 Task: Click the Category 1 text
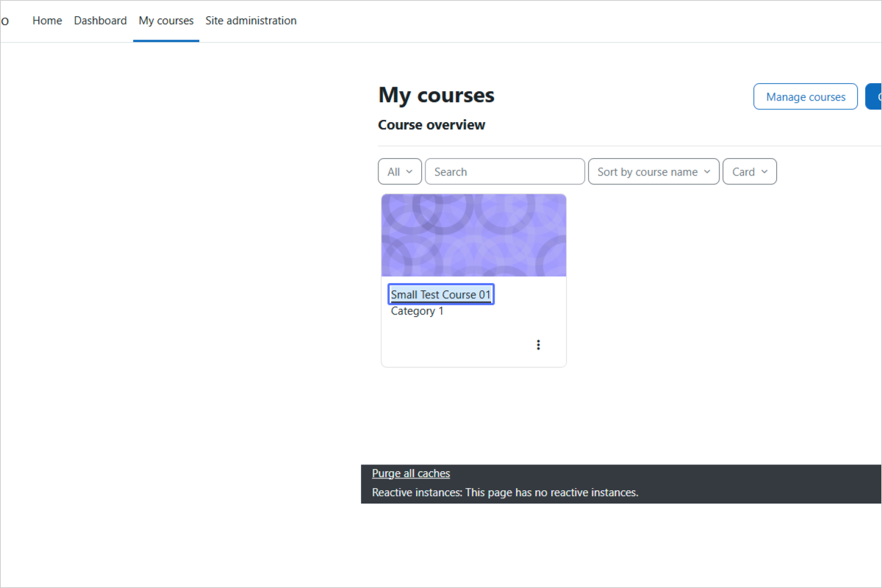[x=417, y=311]
